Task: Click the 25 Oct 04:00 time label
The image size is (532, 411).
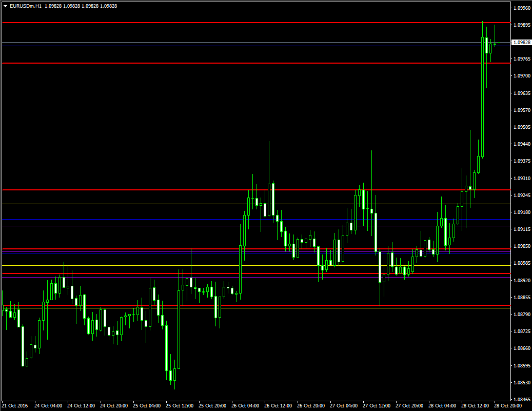Action: [x=147, y=406]
